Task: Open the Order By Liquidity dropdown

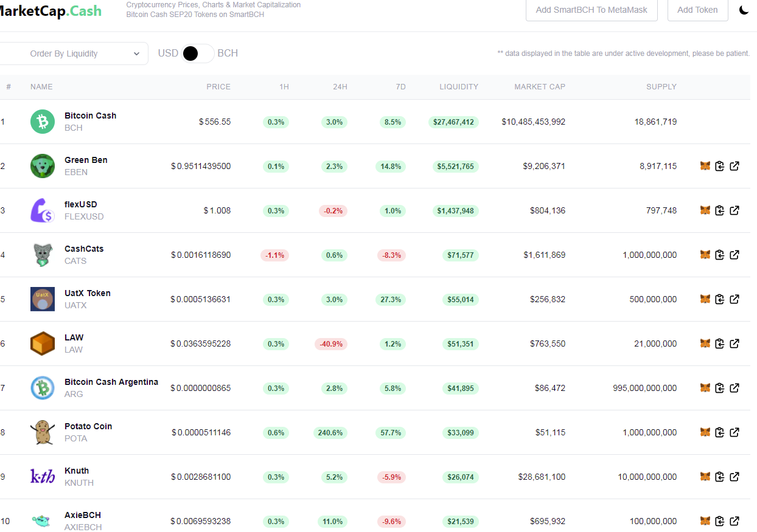Action: (73, 54)
